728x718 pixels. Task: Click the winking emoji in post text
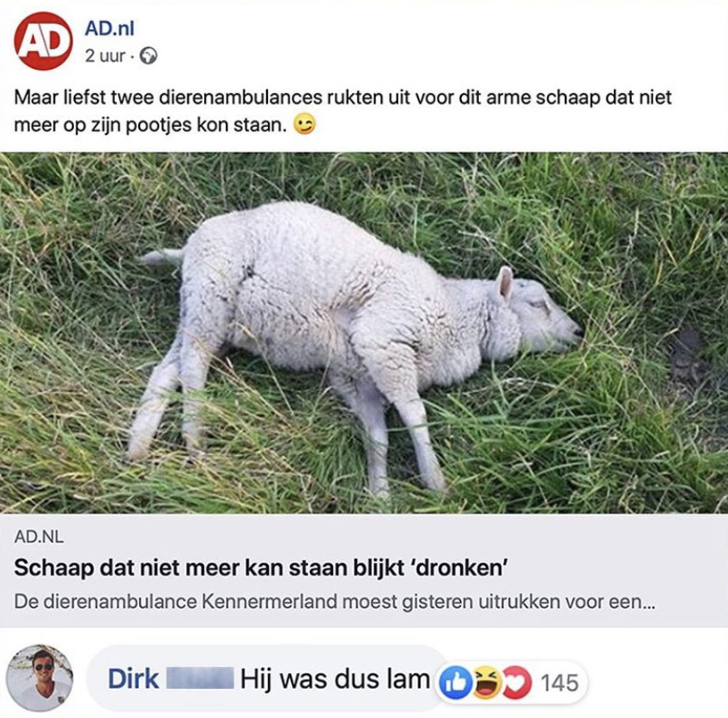[305, 124]
